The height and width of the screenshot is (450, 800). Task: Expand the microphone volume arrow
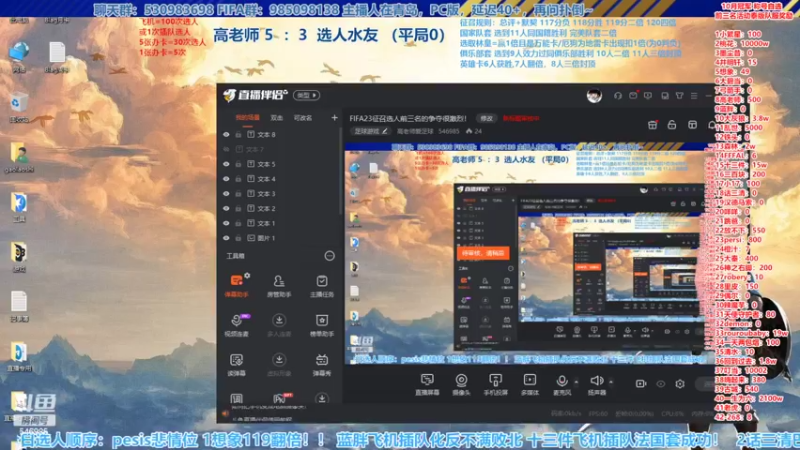click(x=576, y=382)
